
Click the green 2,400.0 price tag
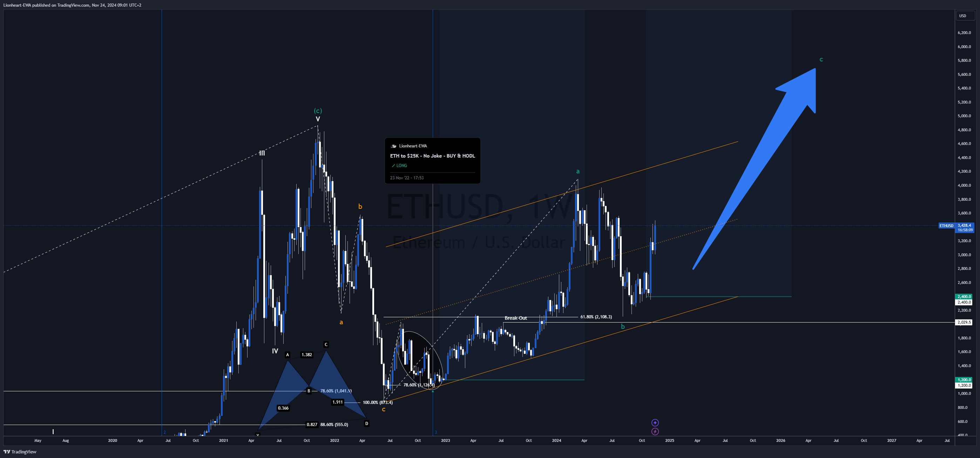(964, 296)
